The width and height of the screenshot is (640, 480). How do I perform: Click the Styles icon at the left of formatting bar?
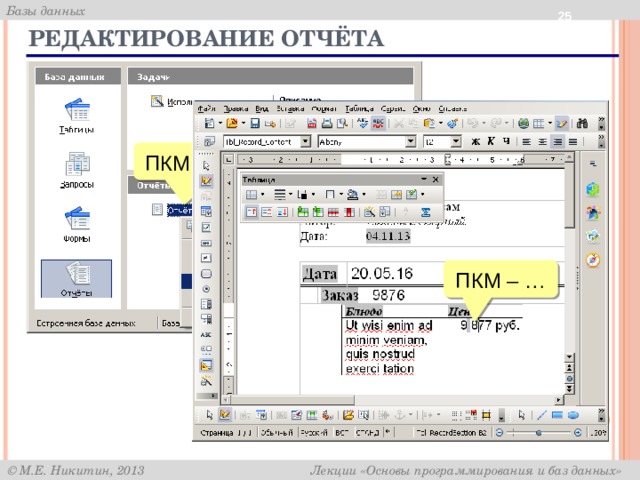coord(209,142)
